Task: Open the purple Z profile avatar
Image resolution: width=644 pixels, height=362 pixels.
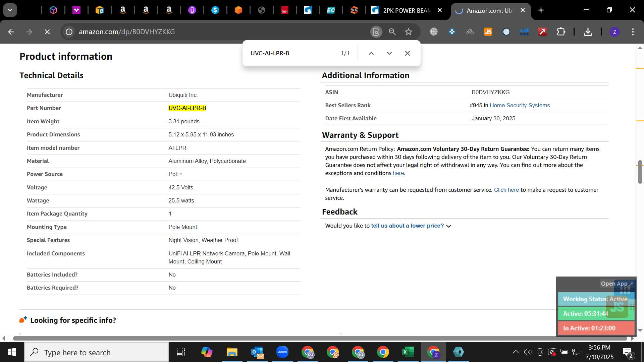Action: tap(614, 32)
